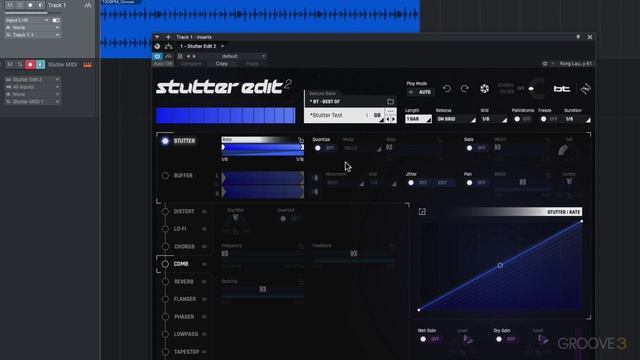
Task: Click the BT logo
Action: tap(562, 89)
